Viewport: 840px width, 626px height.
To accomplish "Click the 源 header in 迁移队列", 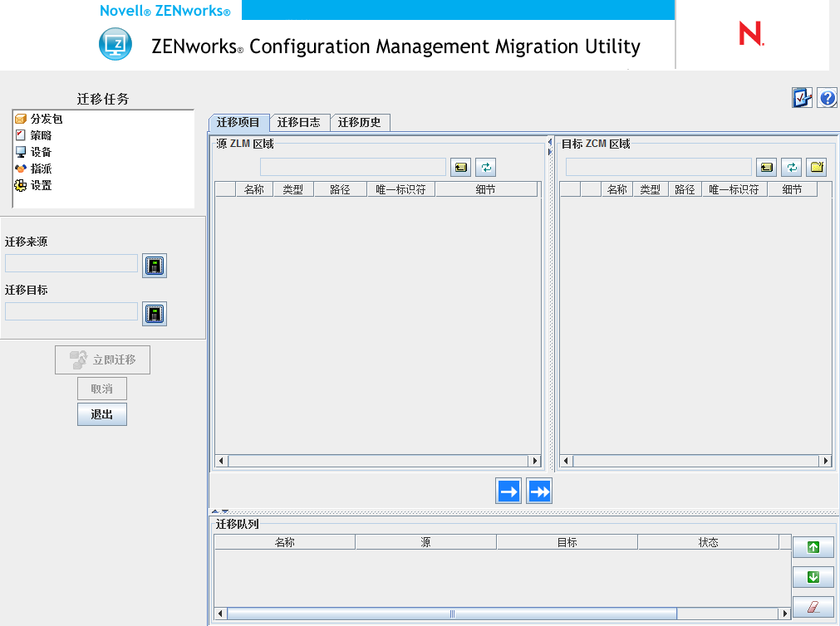I will [426, 542].
